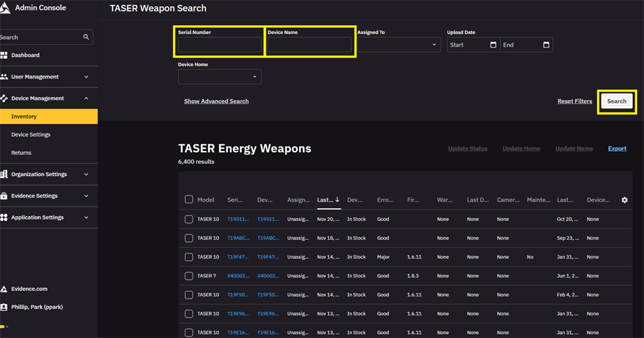Open the End date calendar picker icon
Image resolution: width=644 pixels, height=338 pixels.
pyautogui.click(x=546, y=45)
